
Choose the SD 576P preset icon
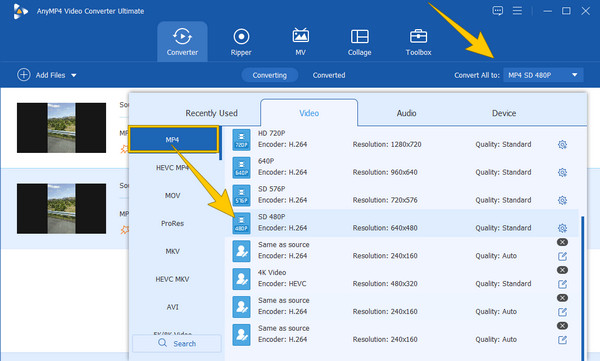pyautogui.click(x=241, y=196)
